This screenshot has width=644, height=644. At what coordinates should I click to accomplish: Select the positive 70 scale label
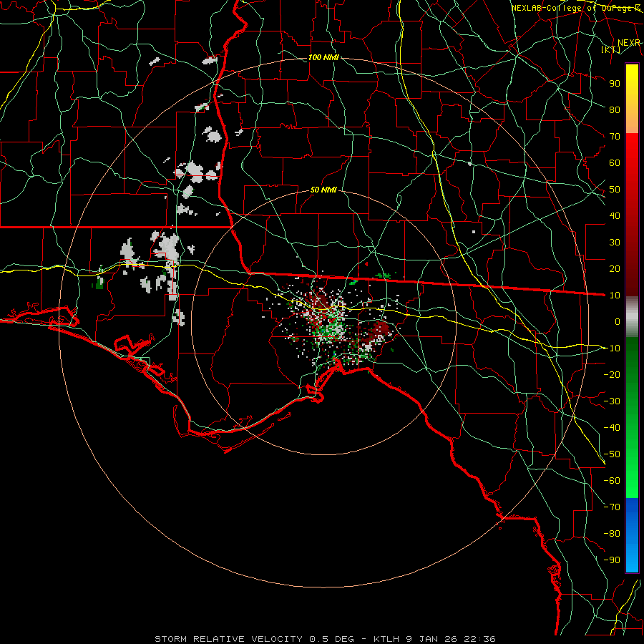pos(615,137)
